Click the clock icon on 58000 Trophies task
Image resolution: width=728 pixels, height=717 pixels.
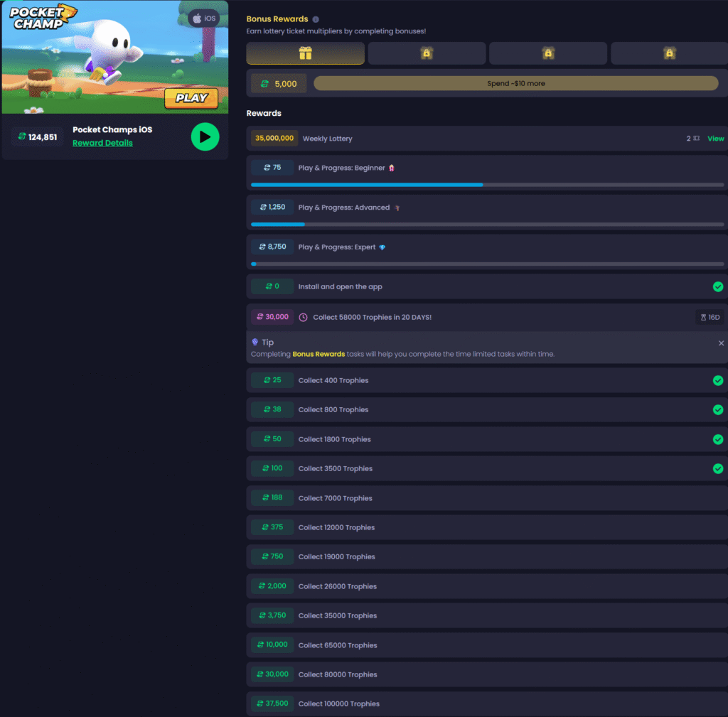click(303, 318)
